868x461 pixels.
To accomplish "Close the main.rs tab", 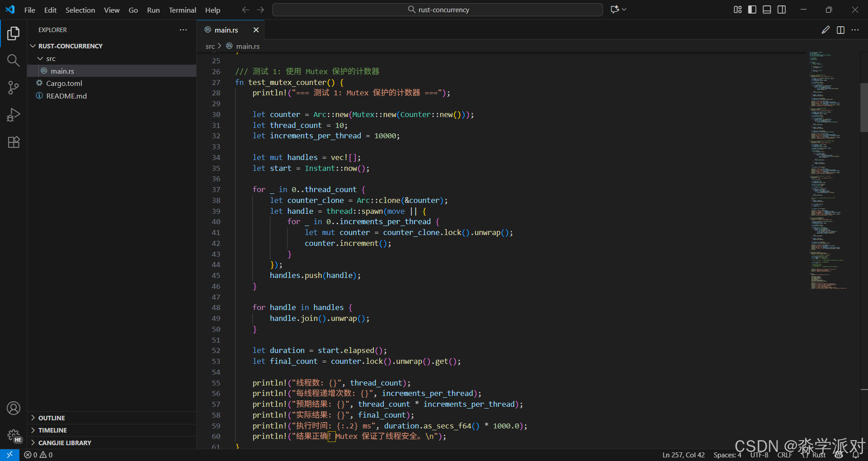I will (256, 30).
